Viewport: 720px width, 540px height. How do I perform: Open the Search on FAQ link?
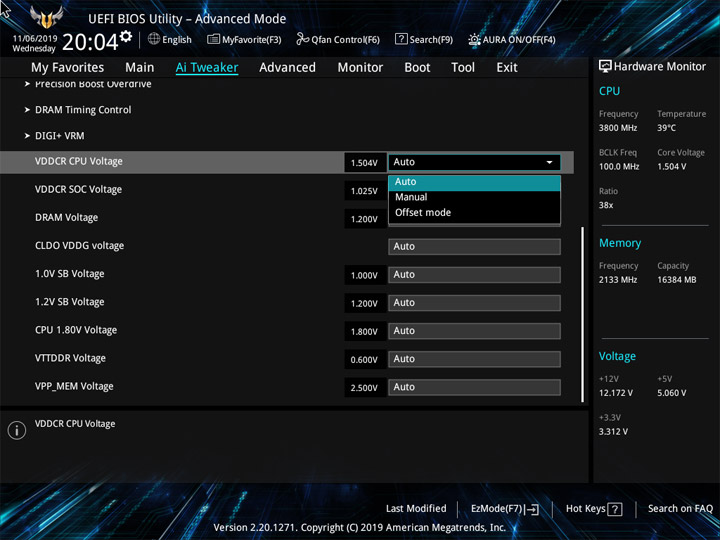click(x=680, y=508)
